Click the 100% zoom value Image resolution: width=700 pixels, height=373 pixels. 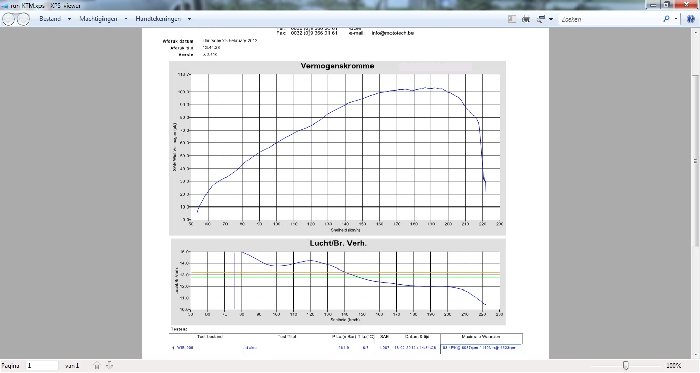point(673,366)
